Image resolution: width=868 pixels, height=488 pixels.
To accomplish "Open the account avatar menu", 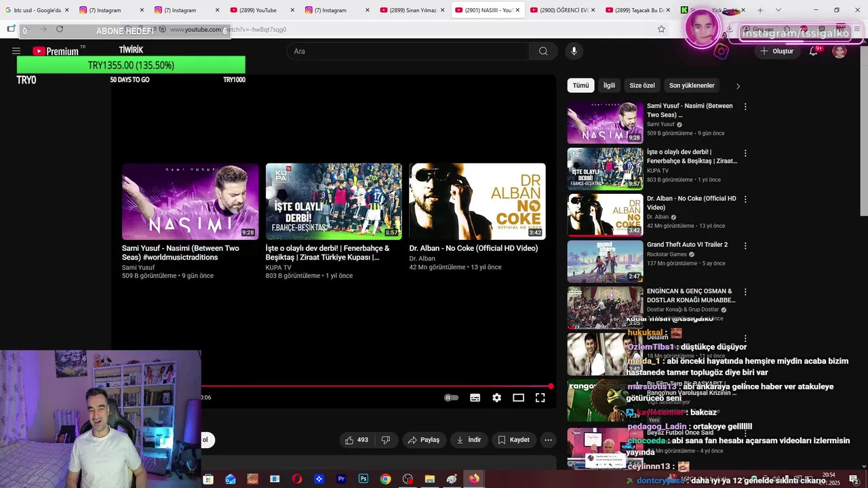I will 840,52.
